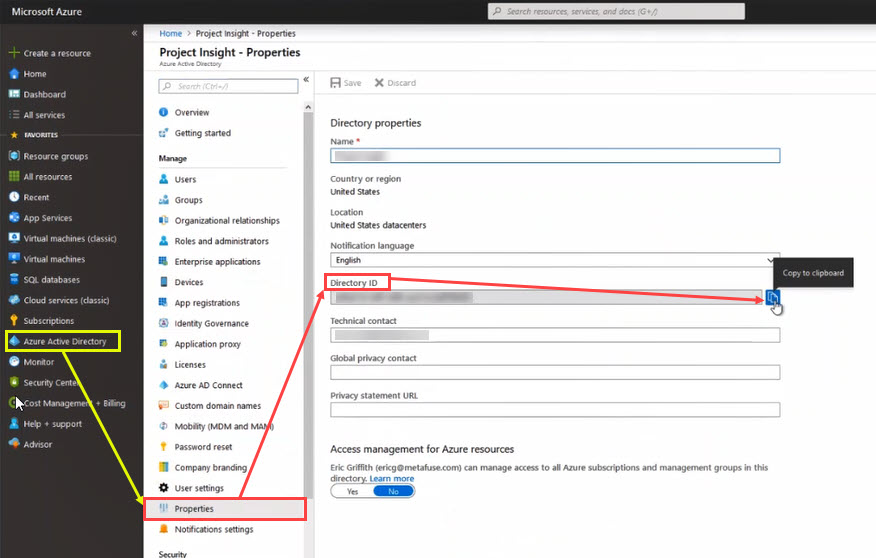
Task: Click the Devices icon
Action: point(163,282)
